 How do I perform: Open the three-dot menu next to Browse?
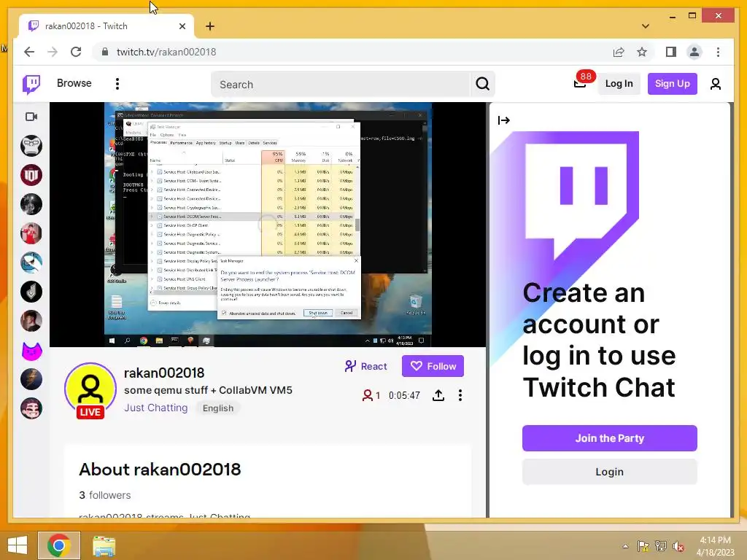tap(117, 84)
